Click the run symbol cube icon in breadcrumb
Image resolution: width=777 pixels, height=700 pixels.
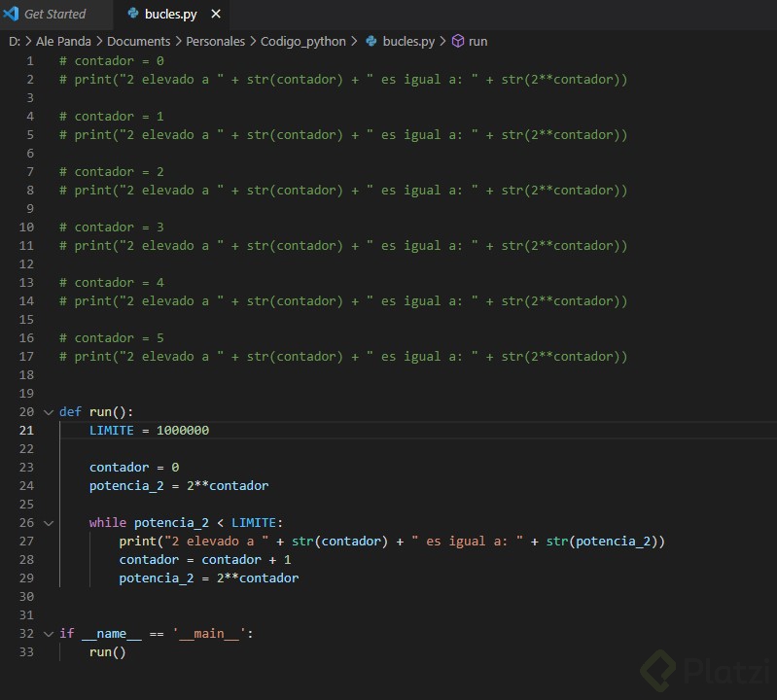(x=458, y=41)
